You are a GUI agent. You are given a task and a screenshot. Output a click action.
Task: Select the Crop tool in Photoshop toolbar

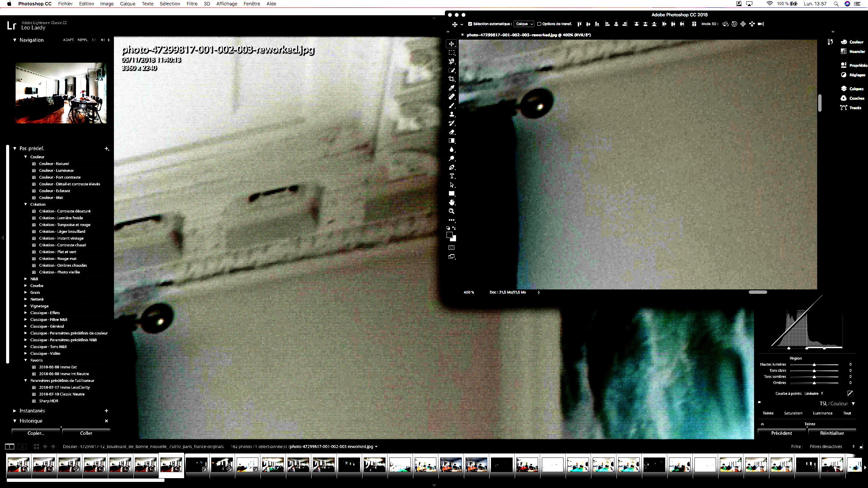point(452,79)
